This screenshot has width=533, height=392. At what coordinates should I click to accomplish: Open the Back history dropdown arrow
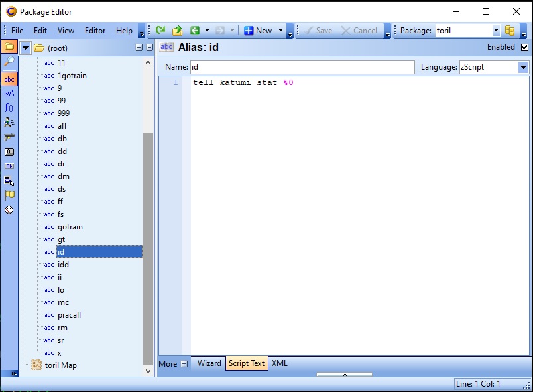point(207,31)
